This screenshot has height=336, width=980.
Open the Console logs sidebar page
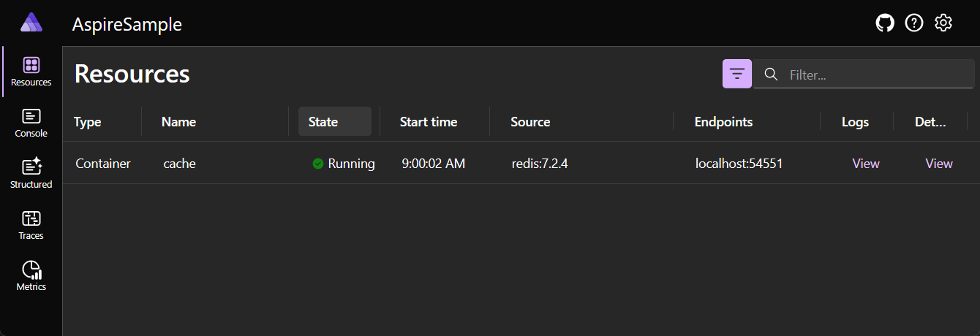pyautogui.click(x=31, y=123)
